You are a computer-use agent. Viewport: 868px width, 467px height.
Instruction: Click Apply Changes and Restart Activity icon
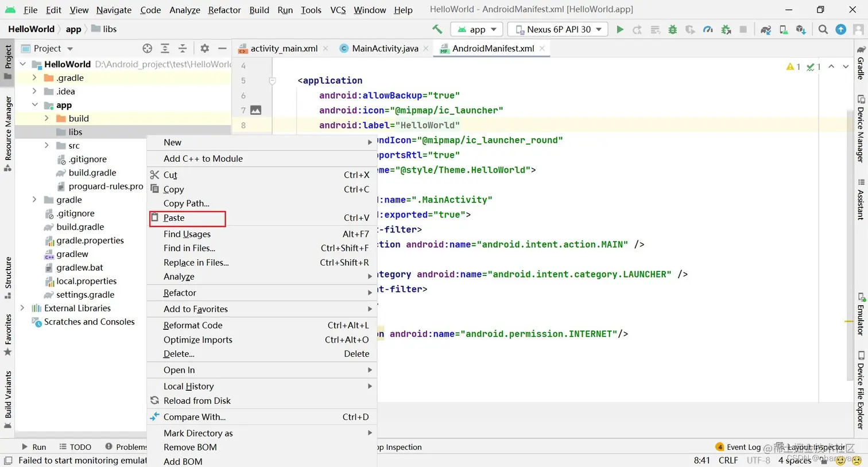(637, 29)
